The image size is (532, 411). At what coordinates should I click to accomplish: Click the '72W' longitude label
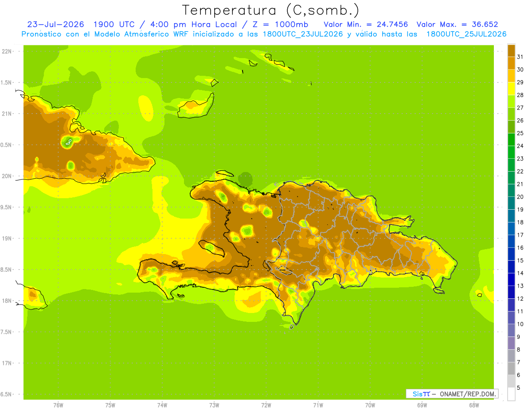tap(266, 405)
